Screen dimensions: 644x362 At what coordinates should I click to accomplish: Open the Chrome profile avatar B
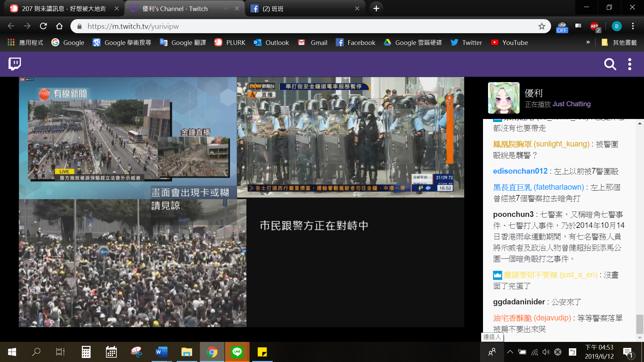616,26
